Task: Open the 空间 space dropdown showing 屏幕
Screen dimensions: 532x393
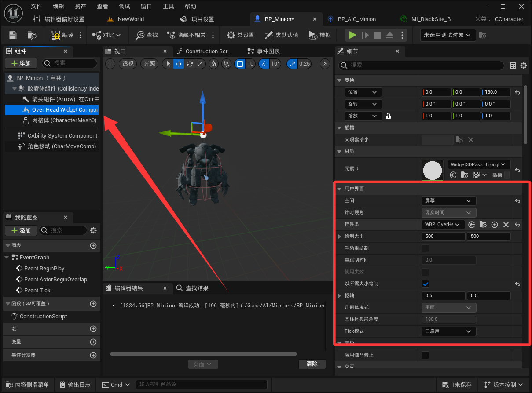Action: click(x=449, y=200)
